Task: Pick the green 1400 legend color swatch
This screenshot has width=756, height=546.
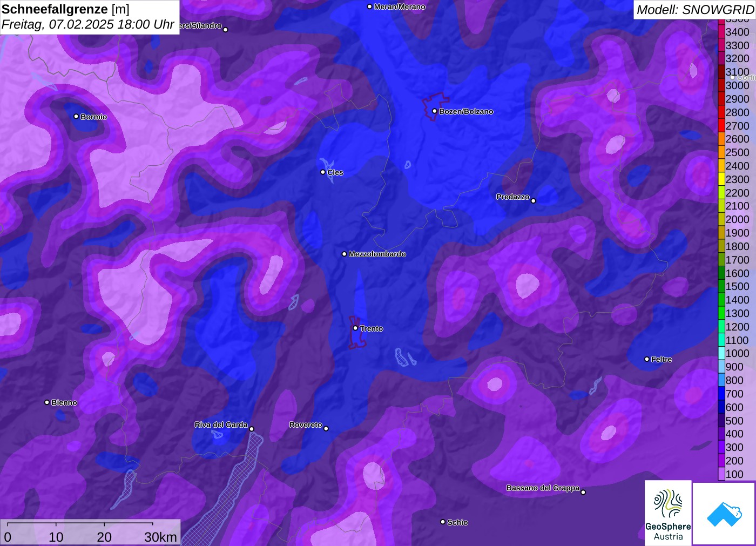Action: 721,300
